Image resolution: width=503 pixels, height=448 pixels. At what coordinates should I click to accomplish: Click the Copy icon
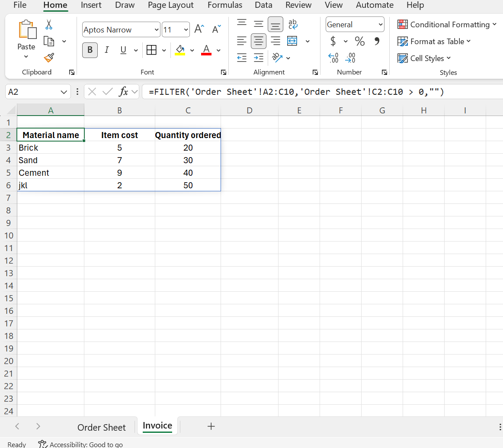tap(49, 42)
